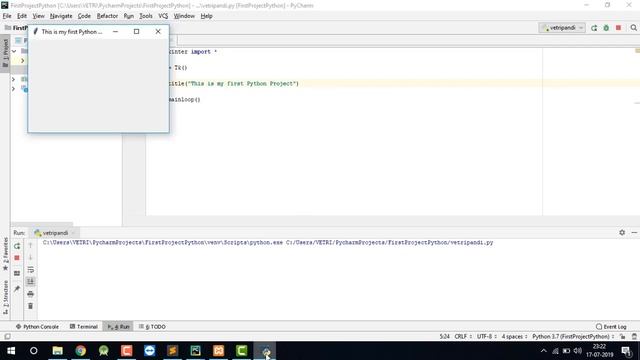Viewport: 640px width, 360px height.
Task: Hide the Run panel with minimize dash
Action: (x=634, y=232)
